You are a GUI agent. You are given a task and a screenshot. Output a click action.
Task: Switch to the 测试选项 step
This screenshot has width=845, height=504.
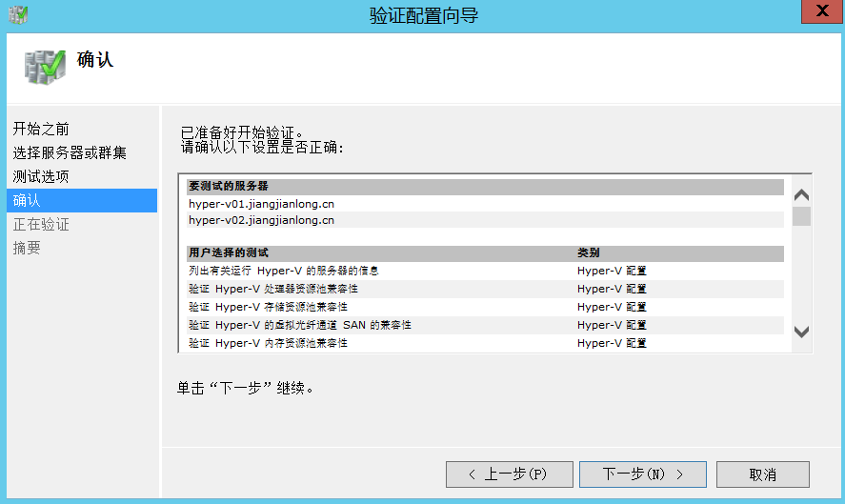click(x=41, y=176)
